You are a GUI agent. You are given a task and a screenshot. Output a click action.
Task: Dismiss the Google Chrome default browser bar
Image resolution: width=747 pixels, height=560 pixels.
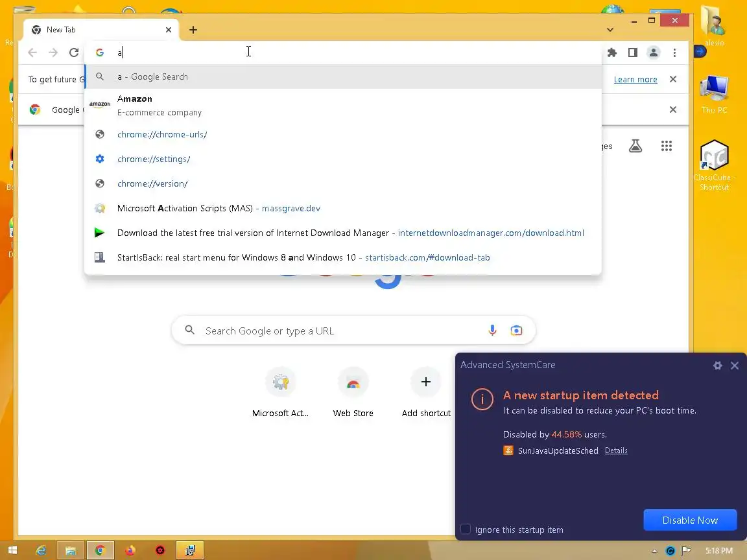pos(672,110)
